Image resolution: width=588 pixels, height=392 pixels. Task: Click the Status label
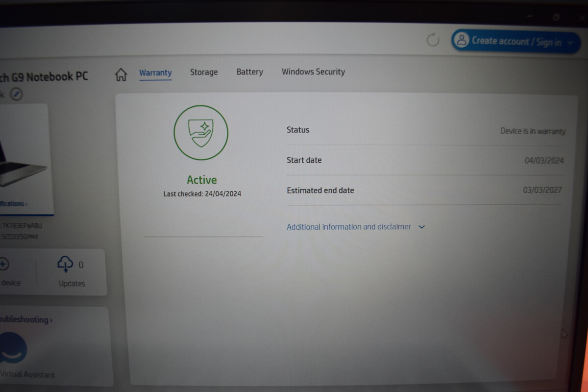[298, 130]
